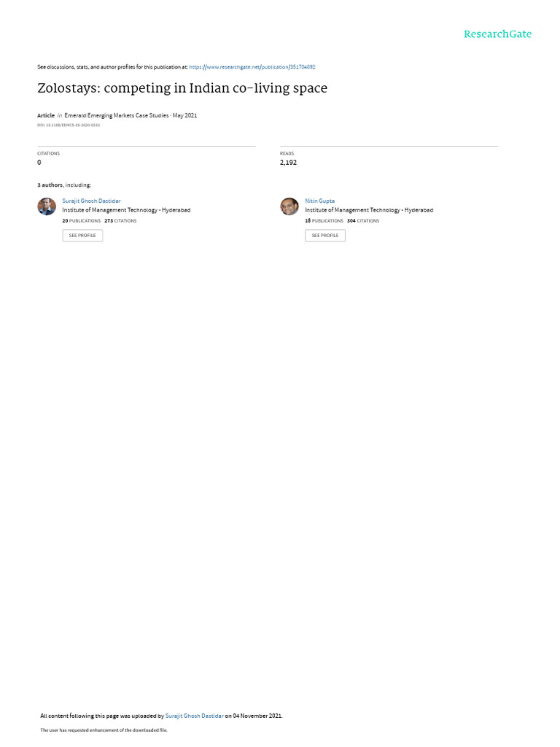Click Nitin Gupta's profile photo
Viewport: 560px width, 747px height.
coord(289,206)
